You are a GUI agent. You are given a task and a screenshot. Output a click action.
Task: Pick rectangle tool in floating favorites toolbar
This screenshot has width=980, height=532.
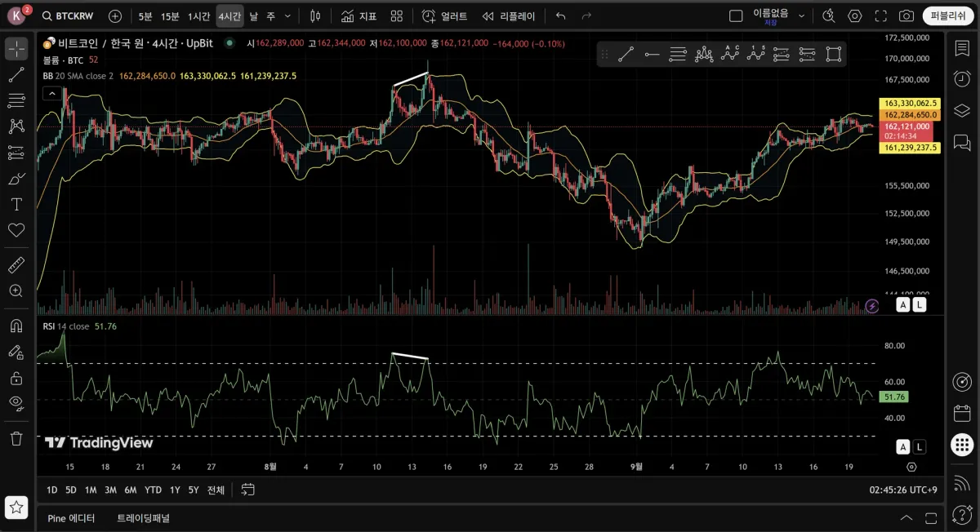[x=834, y=55]
